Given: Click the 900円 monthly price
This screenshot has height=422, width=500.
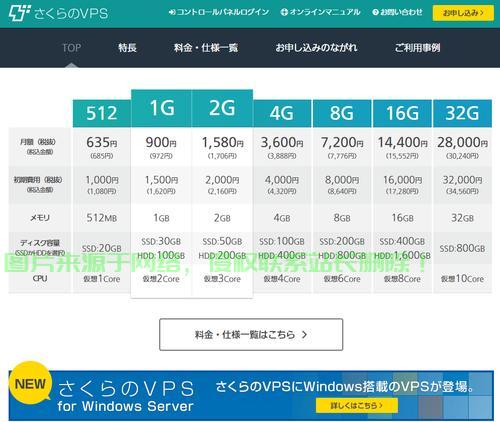Looking at the screenshot, I should pyautogui.click(x=161, y=143).
